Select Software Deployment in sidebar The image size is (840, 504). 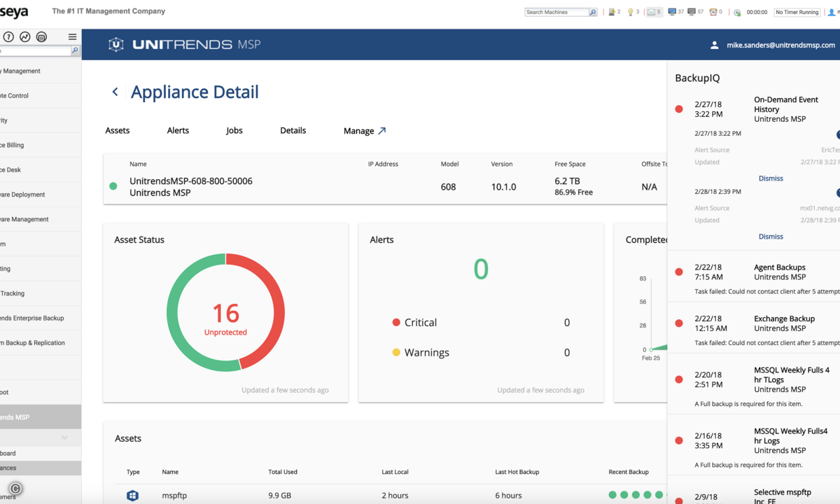pos(41,195)
